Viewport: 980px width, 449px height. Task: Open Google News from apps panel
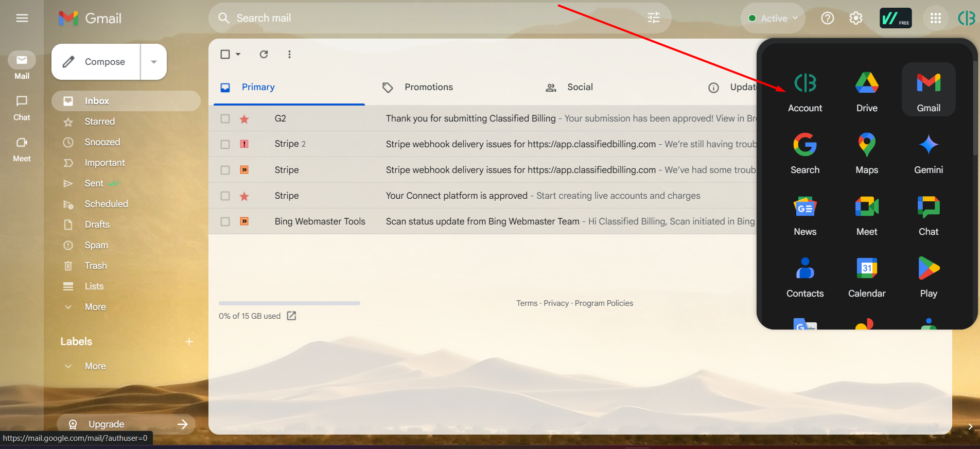coord(805,214)
